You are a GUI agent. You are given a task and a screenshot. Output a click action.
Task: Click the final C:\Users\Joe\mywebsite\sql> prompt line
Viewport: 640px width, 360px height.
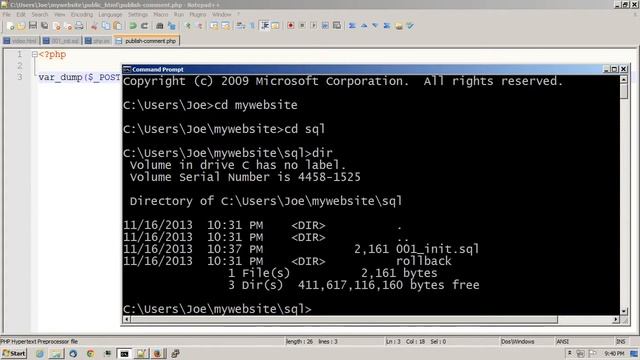click(x=217, y=309)
